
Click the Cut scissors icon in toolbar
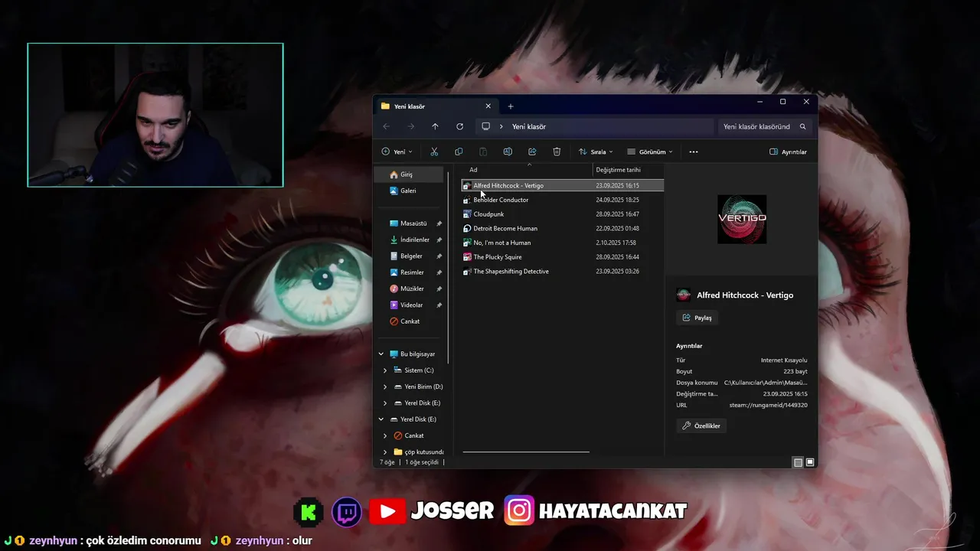[434, 152]
